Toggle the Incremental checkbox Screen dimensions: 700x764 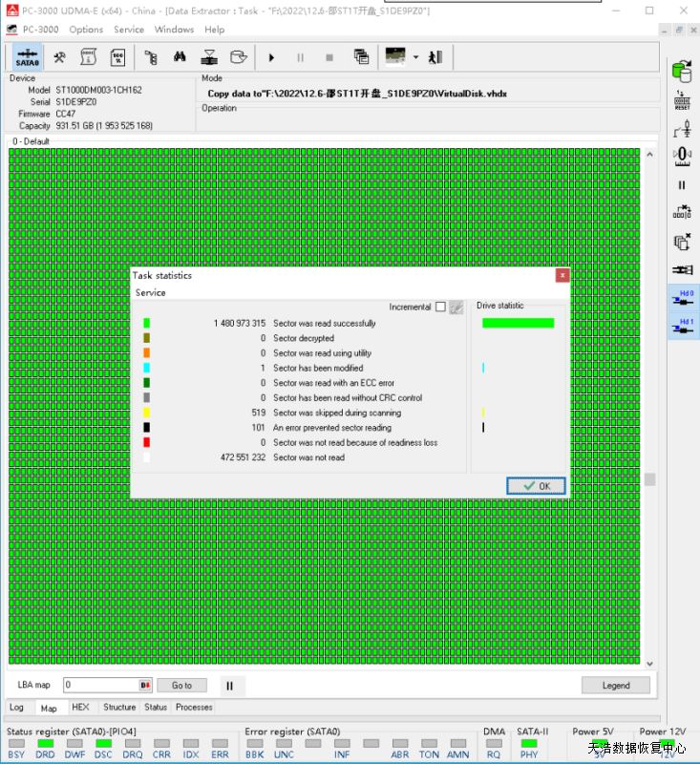[x=440, y=308]
